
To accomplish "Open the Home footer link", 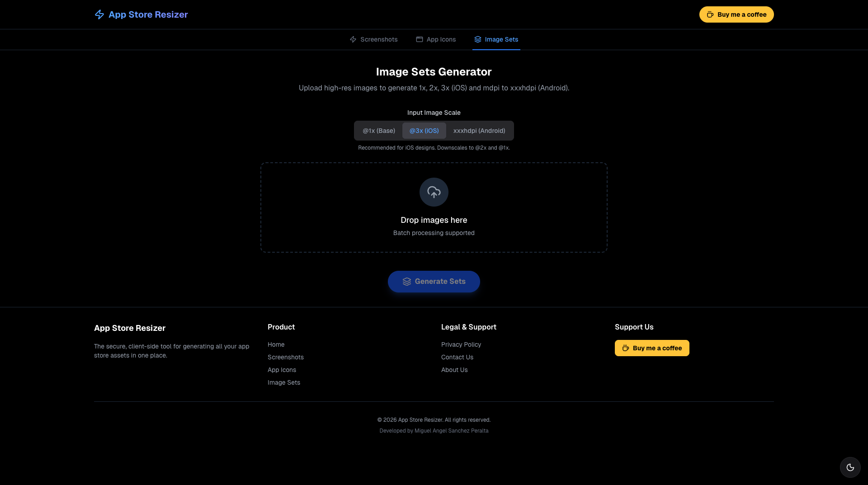I will pos(276,344).
